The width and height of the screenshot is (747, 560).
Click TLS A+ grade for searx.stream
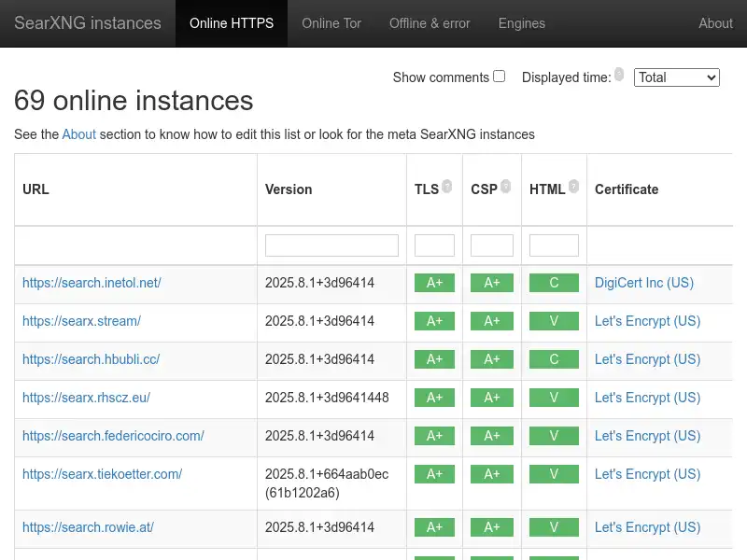(x=434, y=321)
